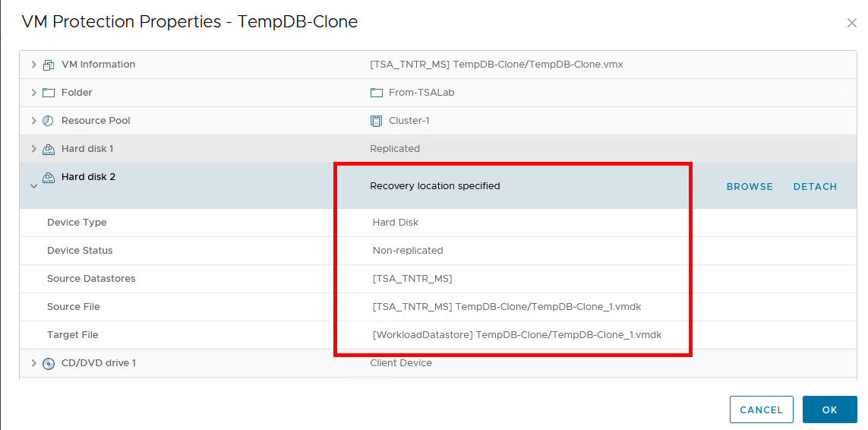Image resolution: width=868 pixels, height=430 pixels.
Task: Close the VM Protection Properties dialog
Action: click(851, 24)
